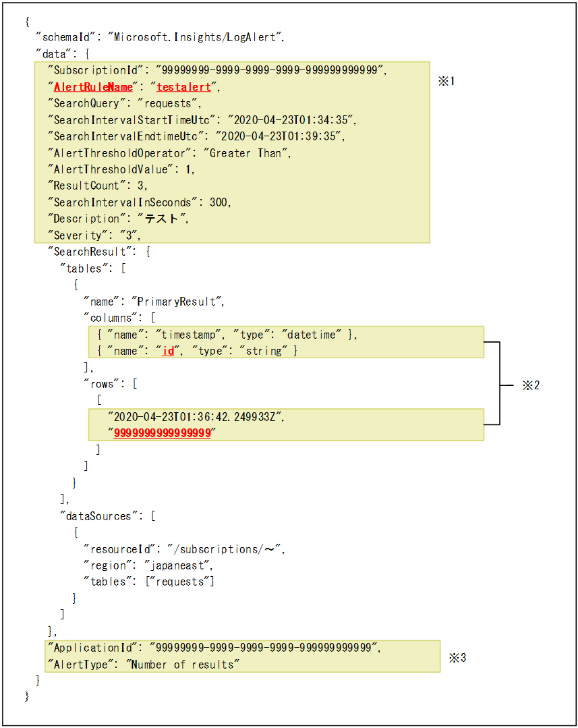Viewport: 578px width, 728px height.
Task: Click the SearchIntervalStartTimeUtc line
Action: tap(202, 120)
